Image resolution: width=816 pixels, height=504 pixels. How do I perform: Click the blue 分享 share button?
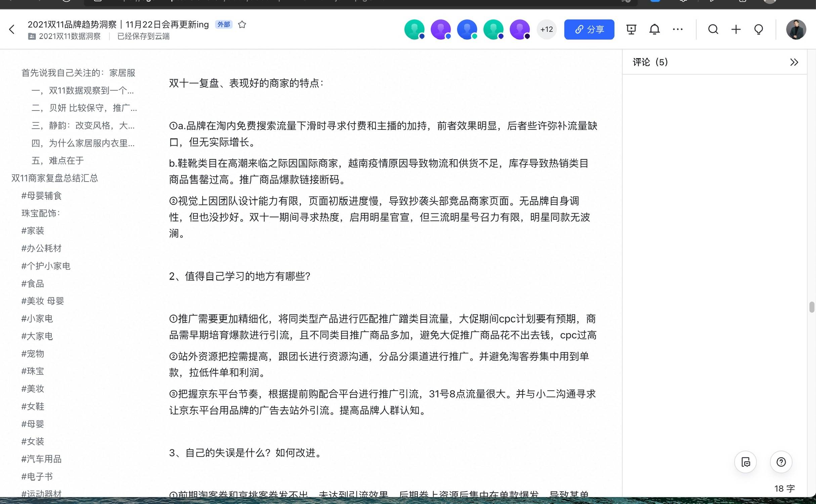coord(589,30)
